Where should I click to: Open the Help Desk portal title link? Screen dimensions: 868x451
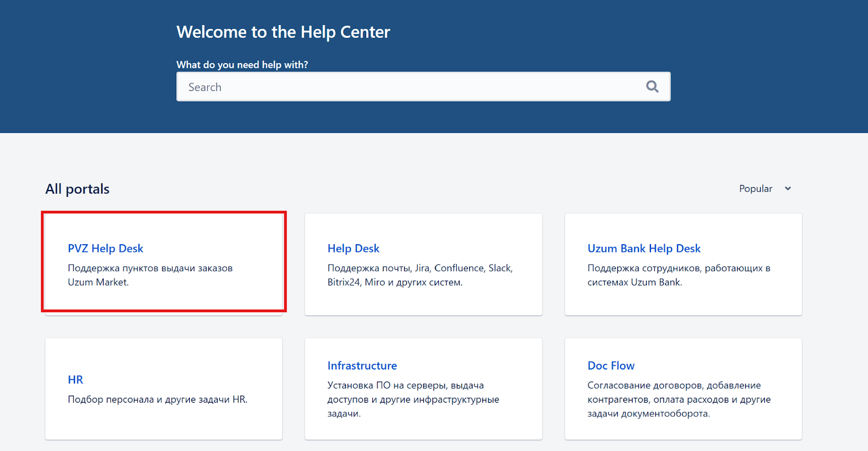point(353,249)
